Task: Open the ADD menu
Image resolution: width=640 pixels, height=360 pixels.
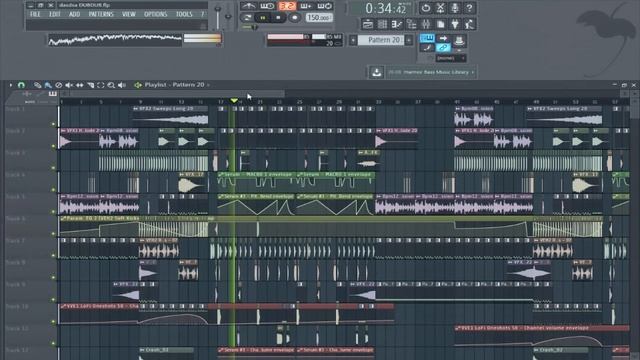Action: [74, 14]
